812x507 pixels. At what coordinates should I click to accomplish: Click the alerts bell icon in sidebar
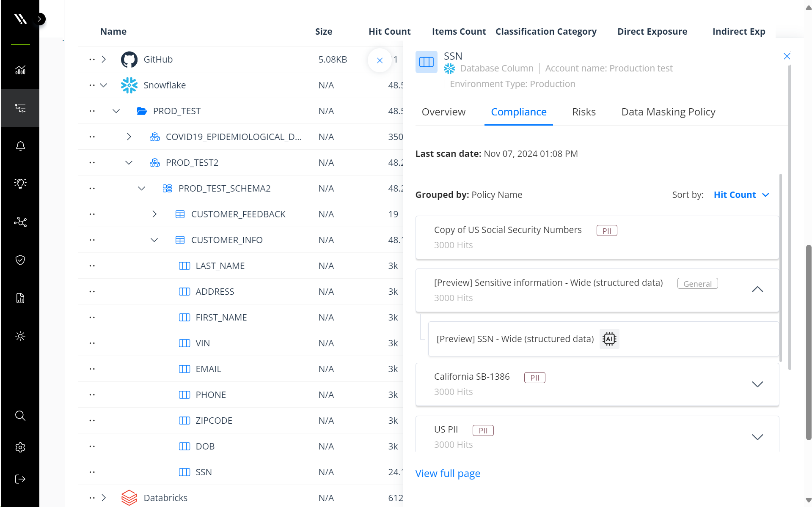tap(20, 146)
